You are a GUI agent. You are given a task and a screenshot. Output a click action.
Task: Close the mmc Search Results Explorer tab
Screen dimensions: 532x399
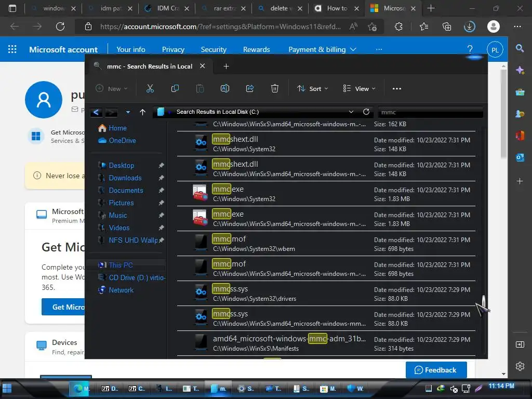point(202,66)
